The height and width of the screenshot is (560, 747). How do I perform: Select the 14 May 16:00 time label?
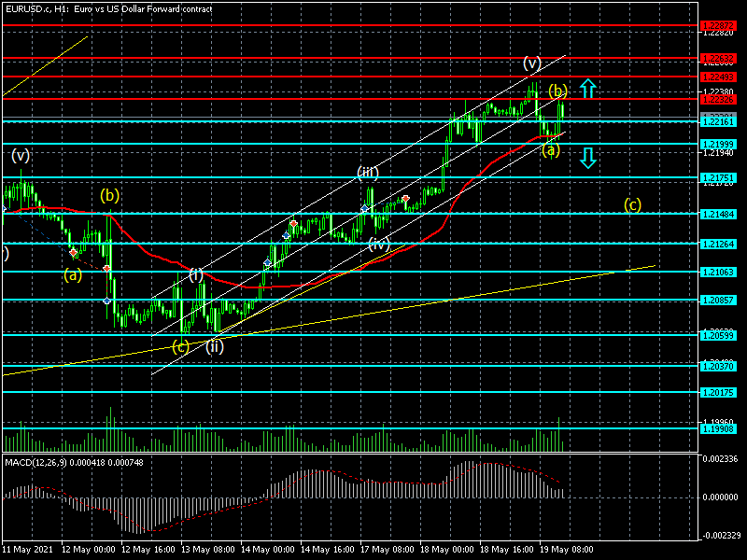point(328,550)
